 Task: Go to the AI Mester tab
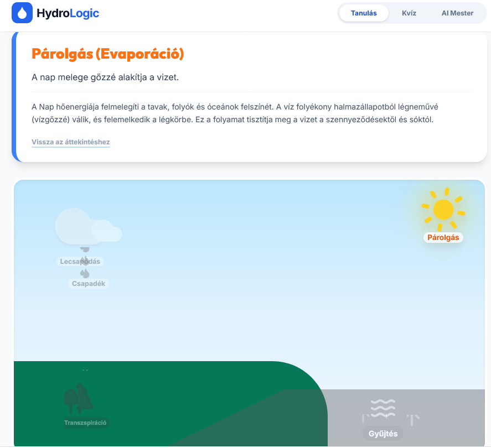pyautogui.click(x=457, y=13)
